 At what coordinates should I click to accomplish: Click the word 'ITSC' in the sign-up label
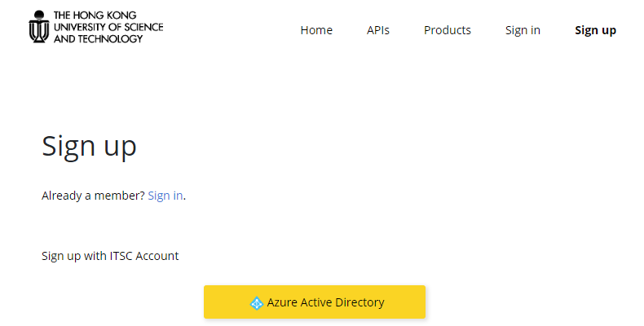pos(121,256)
